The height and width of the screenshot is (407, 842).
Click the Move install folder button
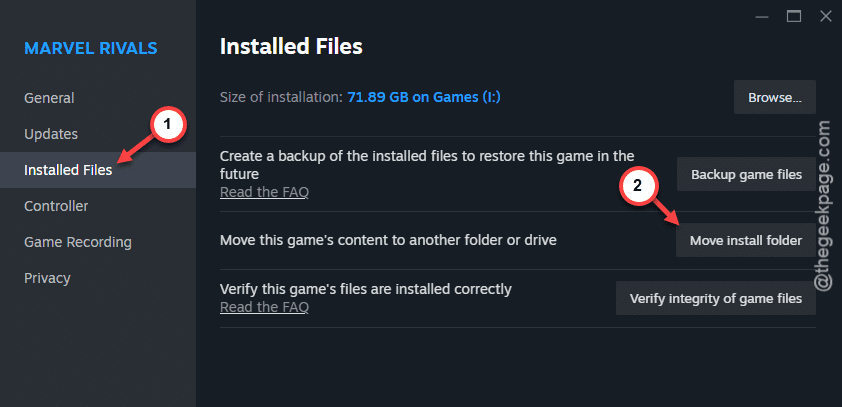746,241
